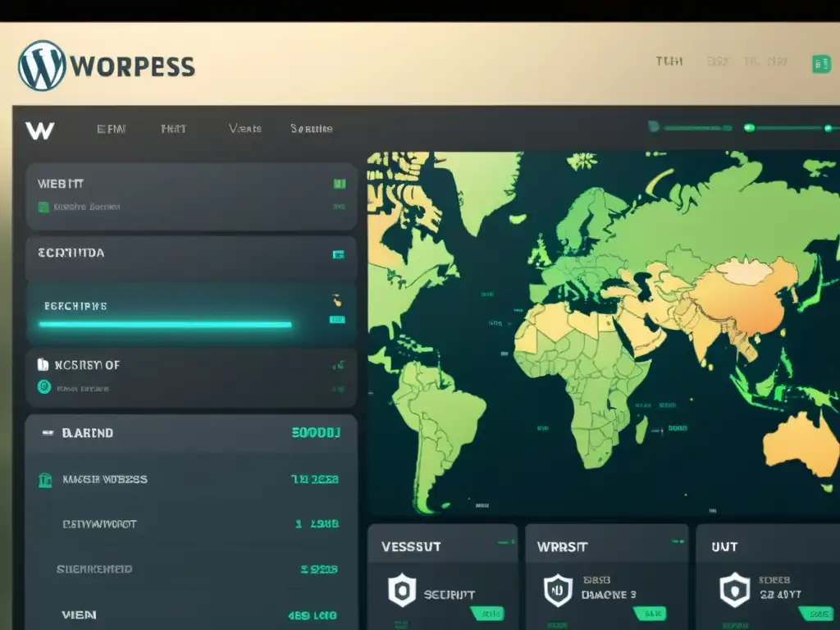The image size is (840, 630).
Task: Click the glowing teal progress bar
Action: (165, 324)
